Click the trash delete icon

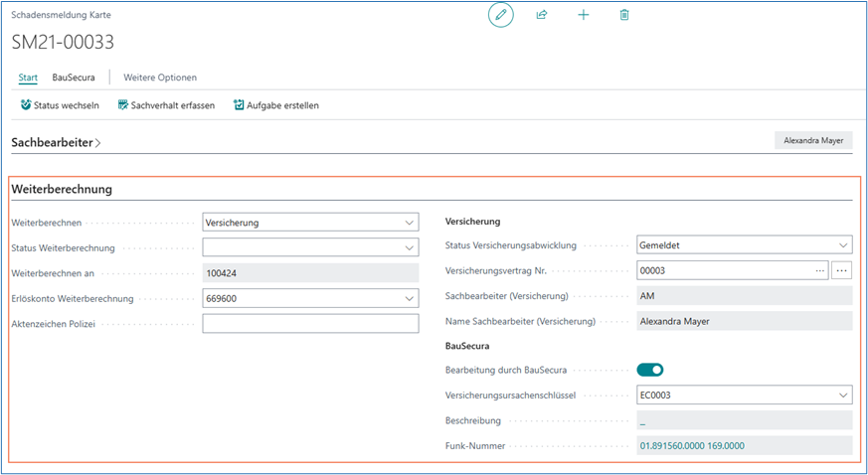(x=624, y=15)
